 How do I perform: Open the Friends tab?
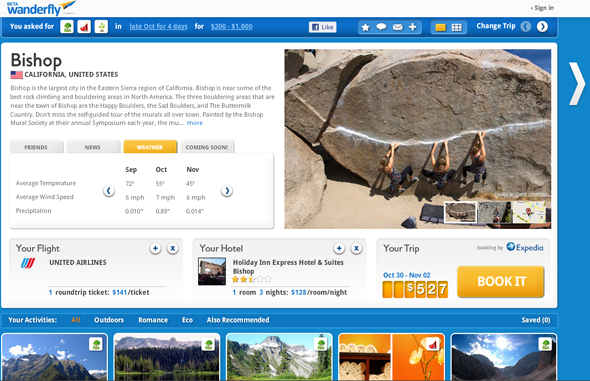(x=36, y=147)
